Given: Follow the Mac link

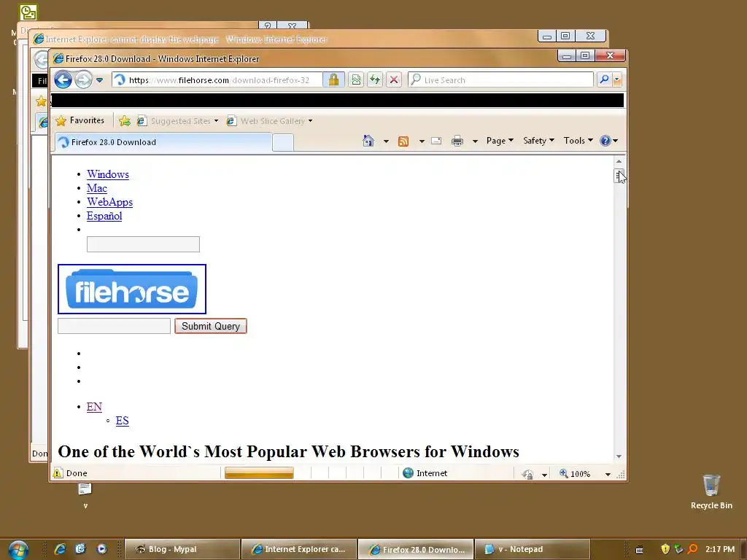Looking at the screenshot, I should coord(97,188).
